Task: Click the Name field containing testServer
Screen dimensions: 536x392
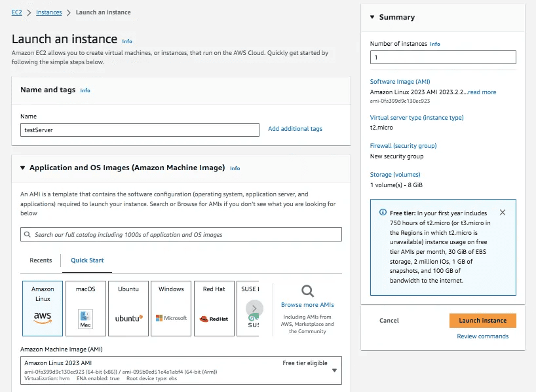Action: pos(140,130)
